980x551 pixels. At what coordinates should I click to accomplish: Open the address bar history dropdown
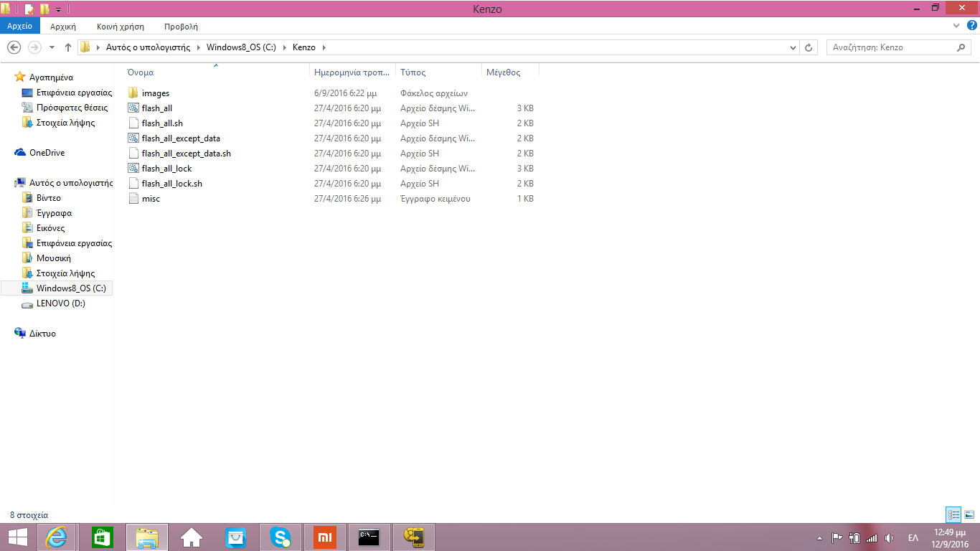[x=793, y=47]
